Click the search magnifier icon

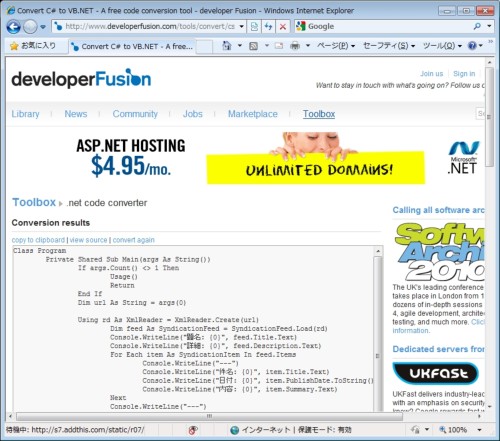pos(477,26)
